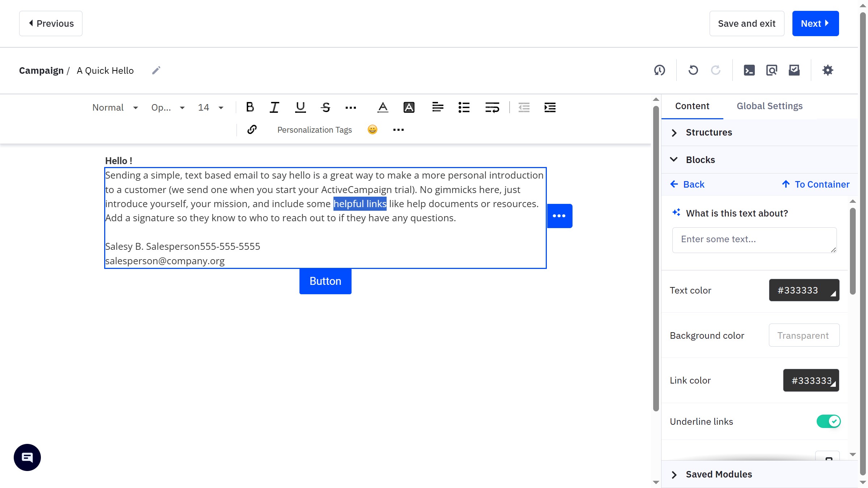Apply italic formatting
This screenshot has width=868, height=488.
274,107
